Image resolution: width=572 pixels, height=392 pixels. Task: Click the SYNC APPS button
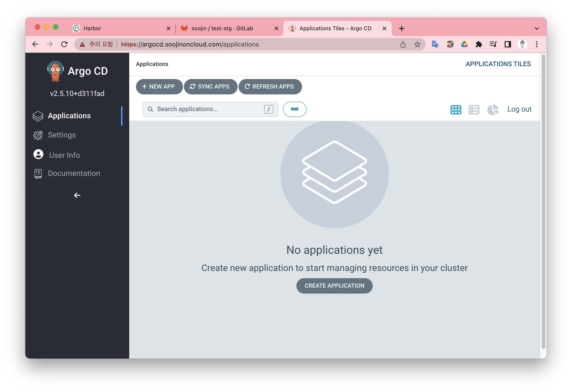[211, 87]
